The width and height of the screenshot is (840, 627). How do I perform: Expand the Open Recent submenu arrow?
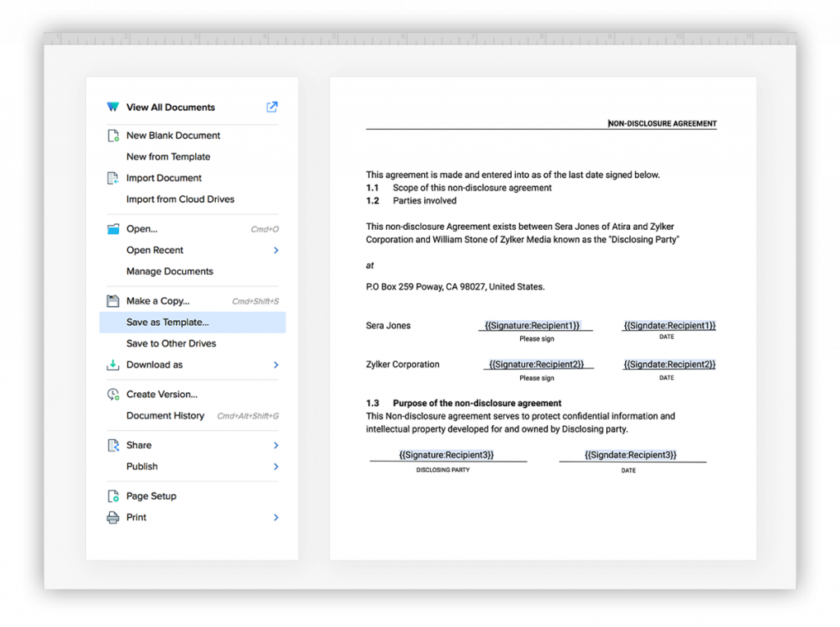[276, 250]
